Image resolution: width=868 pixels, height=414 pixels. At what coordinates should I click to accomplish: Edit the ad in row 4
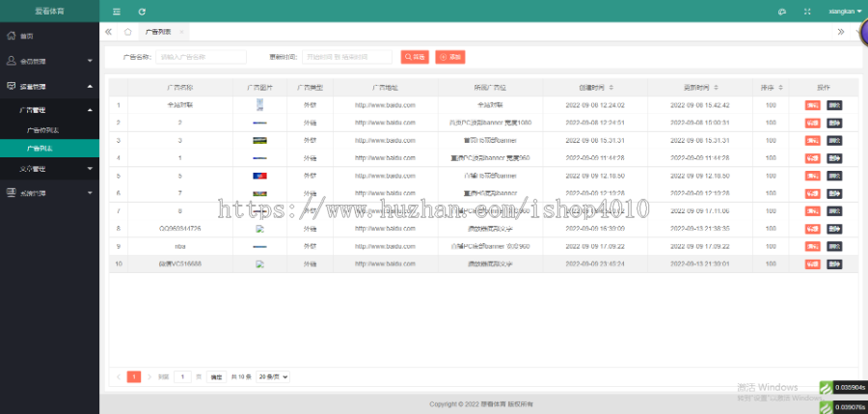813,158
